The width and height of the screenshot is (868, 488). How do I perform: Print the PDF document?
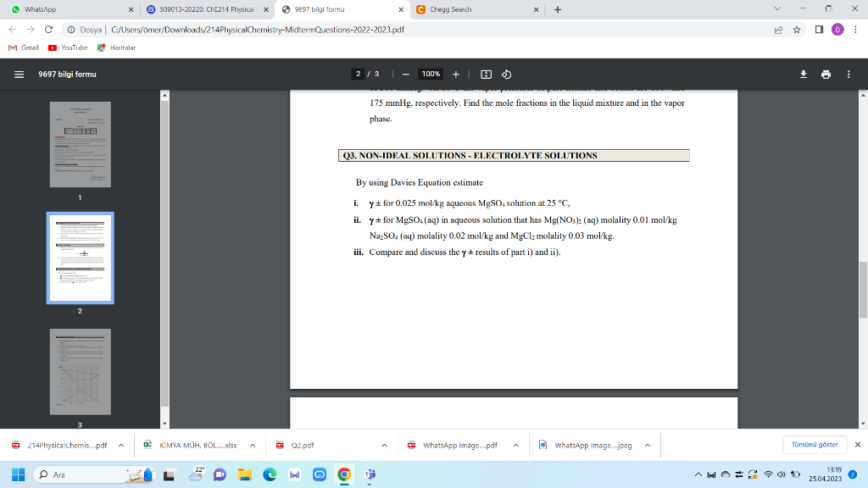[x=826, y=74]
